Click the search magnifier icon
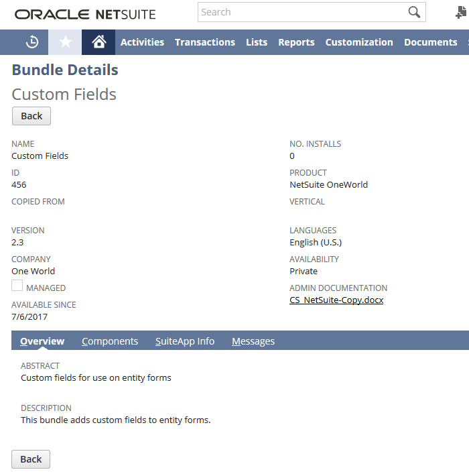The width and height of the screenshot is (469, 476). pyautogui.click(x=414, y=12)
